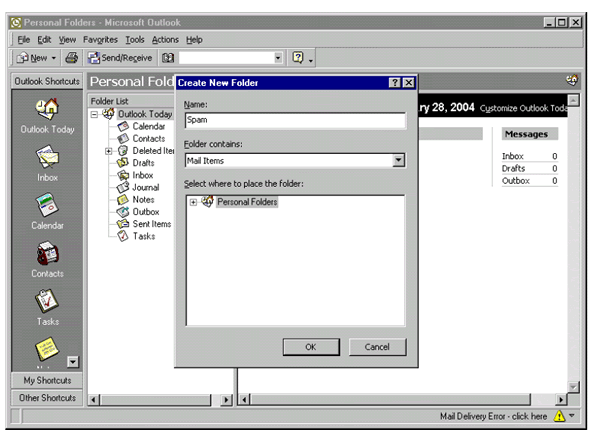Click Outbox link under Messages

(516, 181)
